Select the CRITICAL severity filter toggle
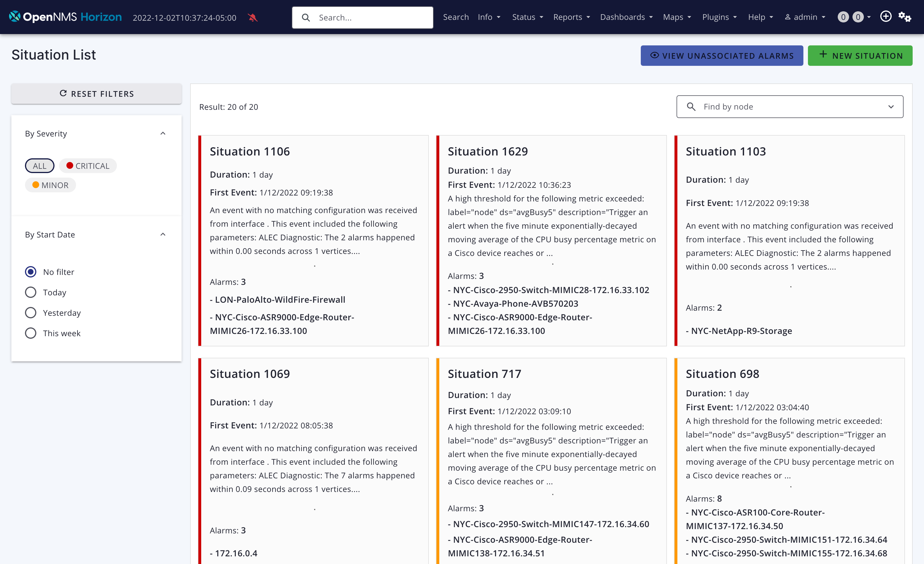Viewport: 924px width, 564px height. [88, 166]
